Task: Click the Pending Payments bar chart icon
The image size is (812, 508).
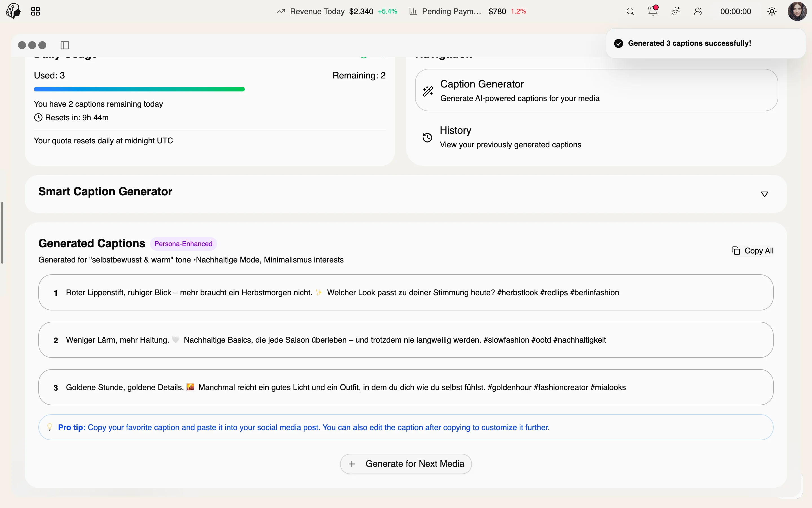Action: [413, 11]
